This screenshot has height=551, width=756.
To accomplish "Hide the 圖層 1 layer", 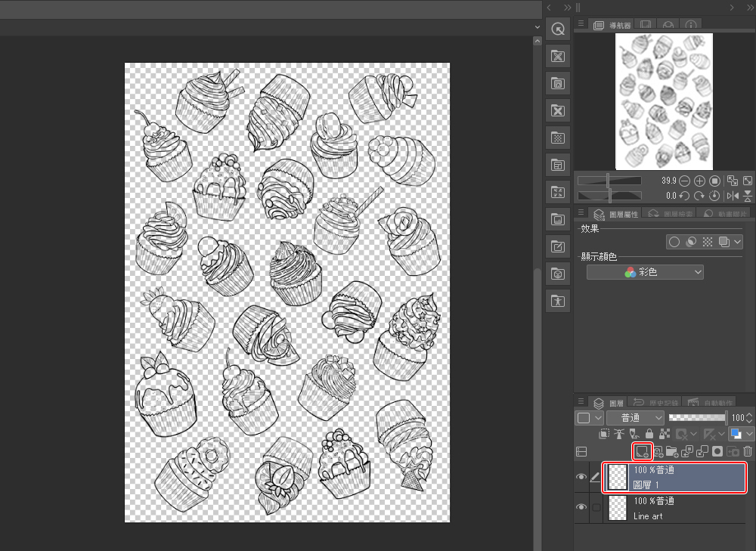I will point(581,477).
